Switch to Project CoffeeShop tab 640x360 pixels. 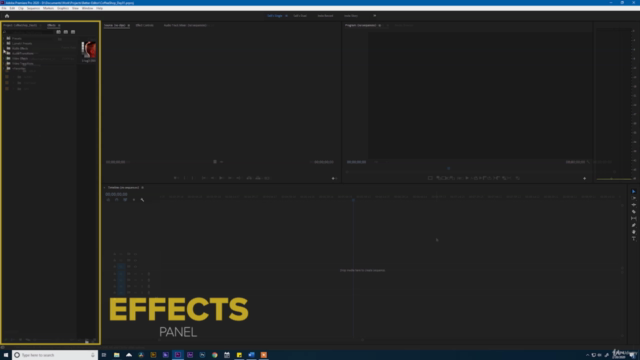pyautogui.click(x=20, y=25)
